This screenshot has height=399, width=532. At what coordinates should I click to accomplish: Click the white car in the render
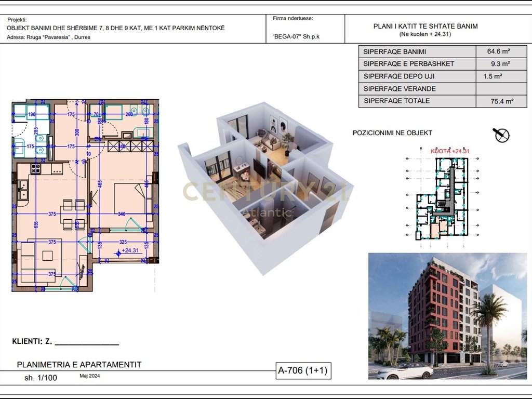click(x=405, y=371)
